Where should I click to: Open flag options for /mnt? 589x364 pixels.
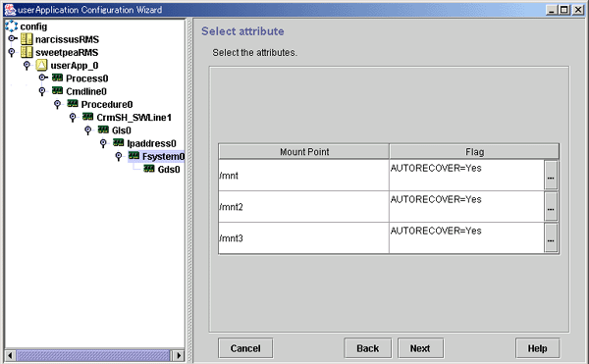(551, 176)
